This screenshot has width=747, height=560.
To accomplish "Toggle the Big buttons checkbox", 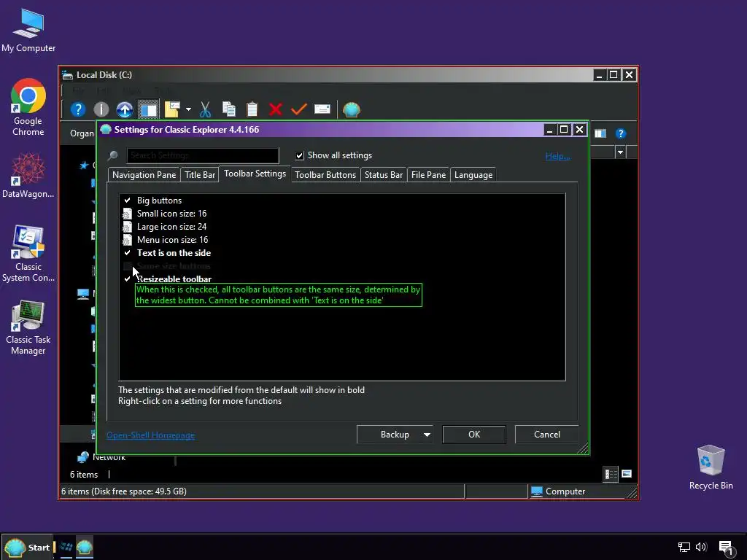I will [127, 201].
